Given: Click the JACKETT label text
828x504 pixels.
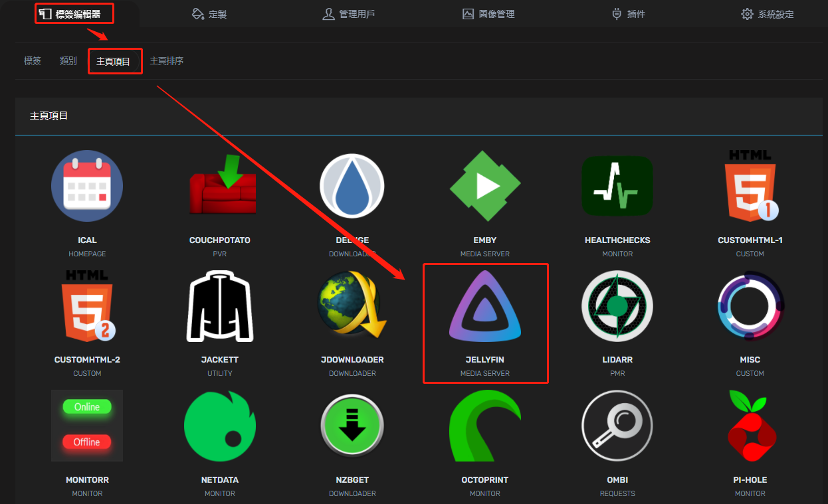Looking at the screenshot, I should tap(220, 360).
